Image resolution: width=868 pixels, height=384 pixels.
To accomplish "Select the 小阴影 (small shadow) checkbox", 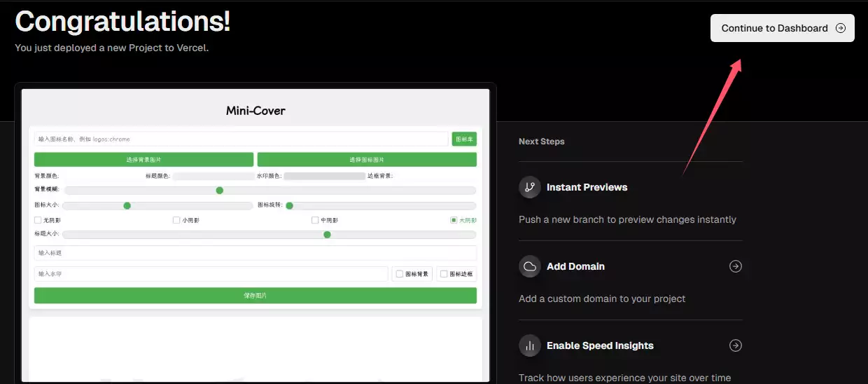I will pos(176,220).
